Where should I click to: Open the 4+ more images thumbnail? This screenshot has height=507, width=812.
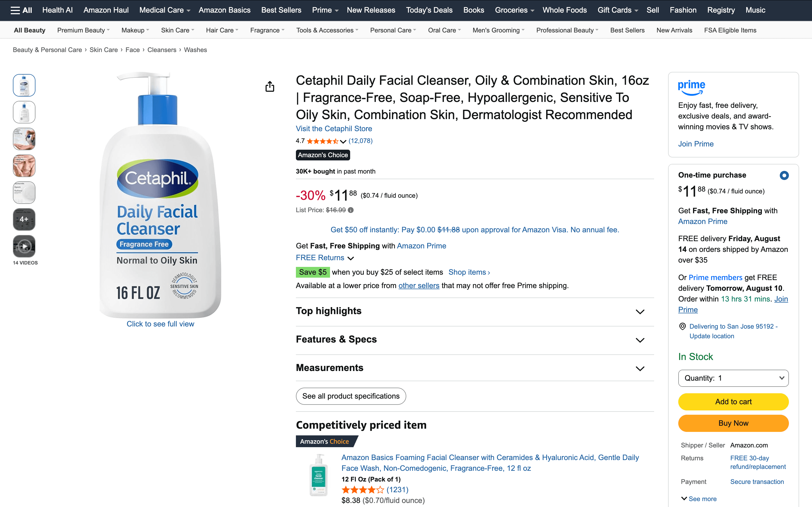pos(24,219)
